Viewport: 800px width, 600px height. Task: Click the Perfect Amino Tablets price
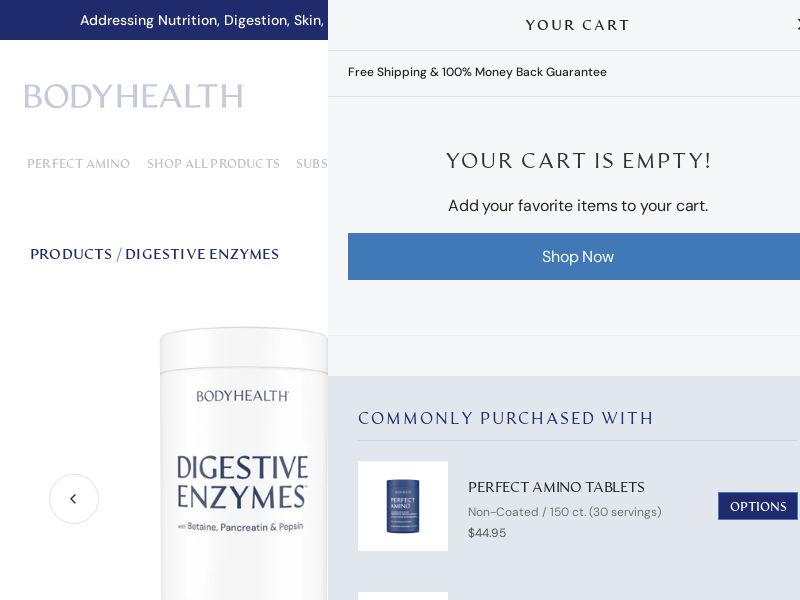pyautogui.click(x=487, y=533)
